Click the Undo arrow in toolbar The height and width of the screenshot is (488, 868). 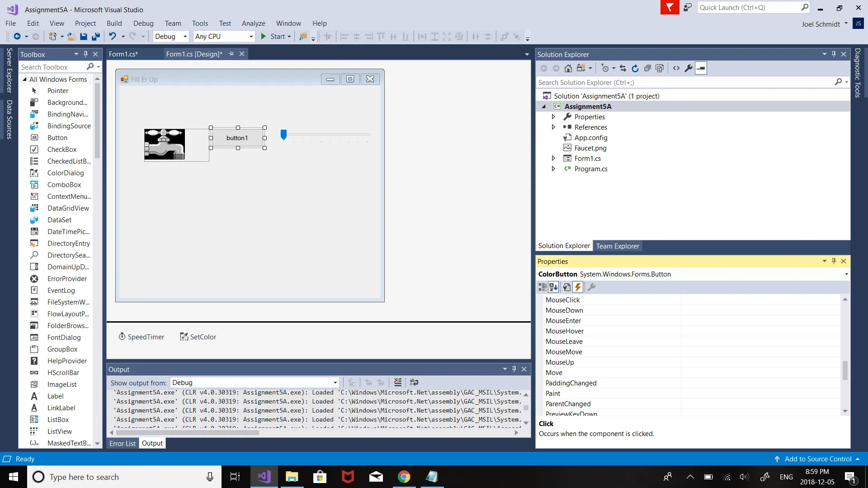112,37
